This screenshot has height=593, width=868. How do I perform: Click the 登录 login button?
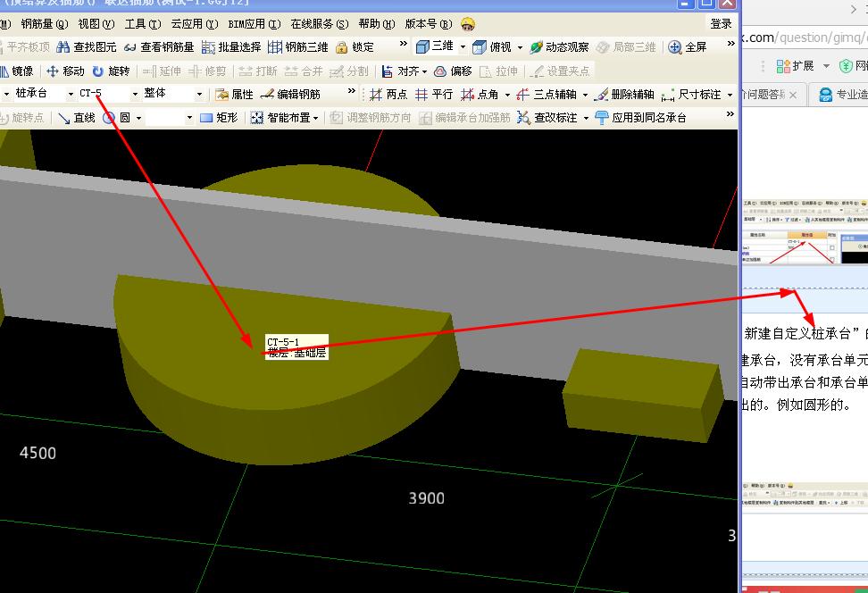tap(721, 24)
